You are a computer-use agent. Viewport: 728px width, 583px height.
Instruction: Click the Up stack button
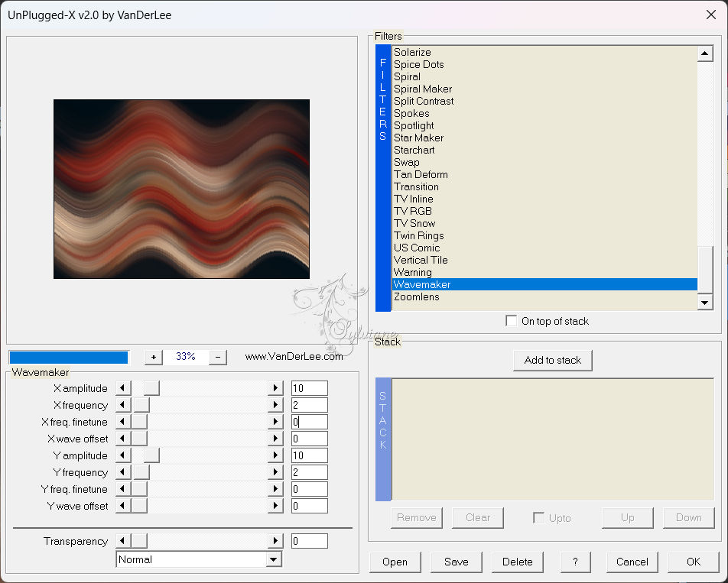pyautogui.click(x=628, y=517)
